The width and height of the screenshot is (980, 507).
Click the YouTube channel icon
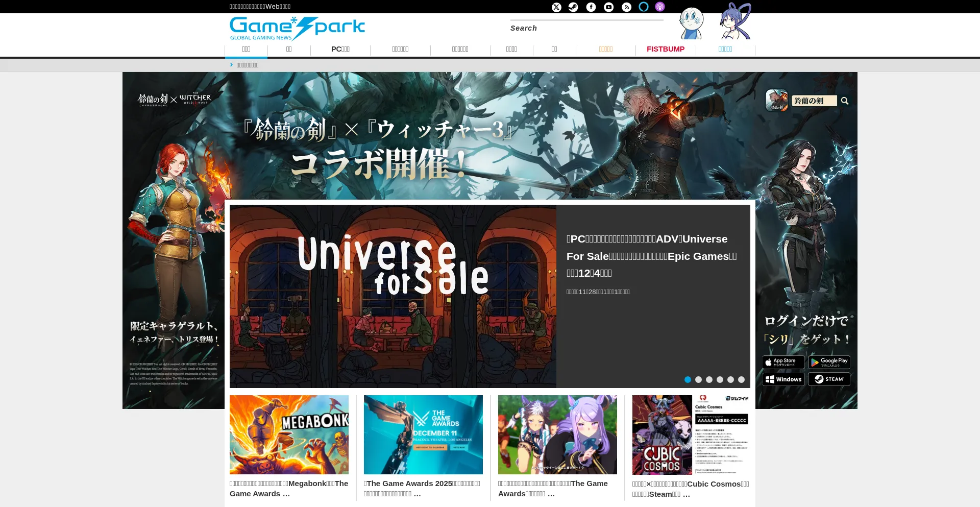click(x=608, y=7)
